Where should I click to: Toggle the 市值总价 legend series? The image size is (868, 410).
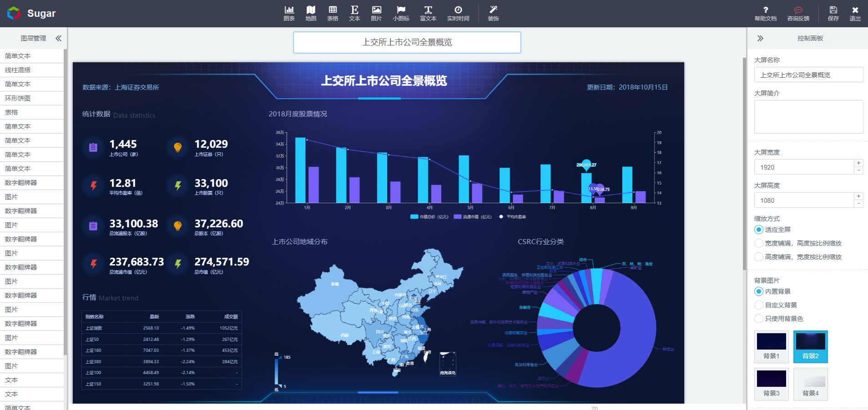[x=429, y=217]
